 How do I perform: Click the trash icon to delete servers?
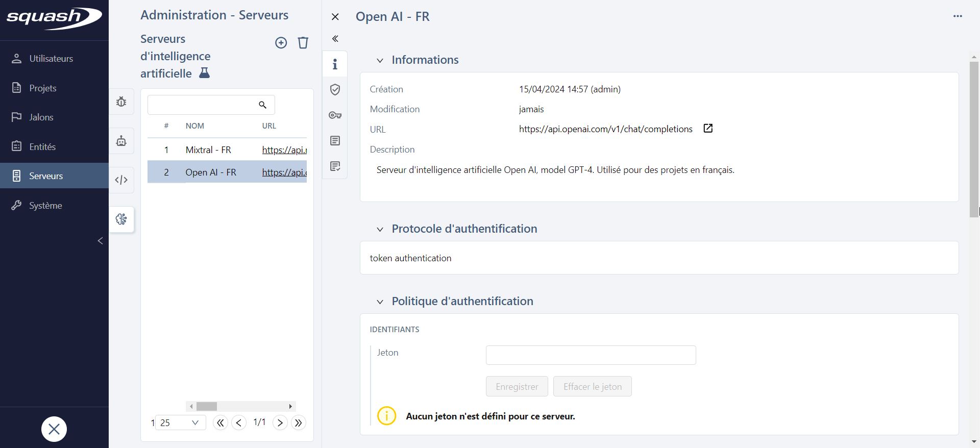click(303, 43)
